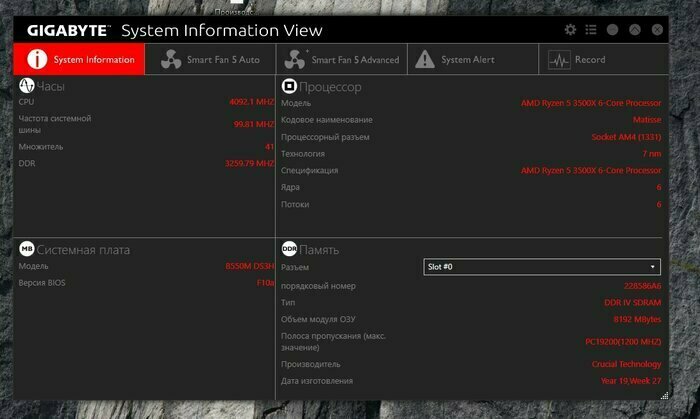The width and height of the screenshot is (700, 419).
Task: Click the dropdown arrow of Slot #0
Action: (x=652, y=267)
